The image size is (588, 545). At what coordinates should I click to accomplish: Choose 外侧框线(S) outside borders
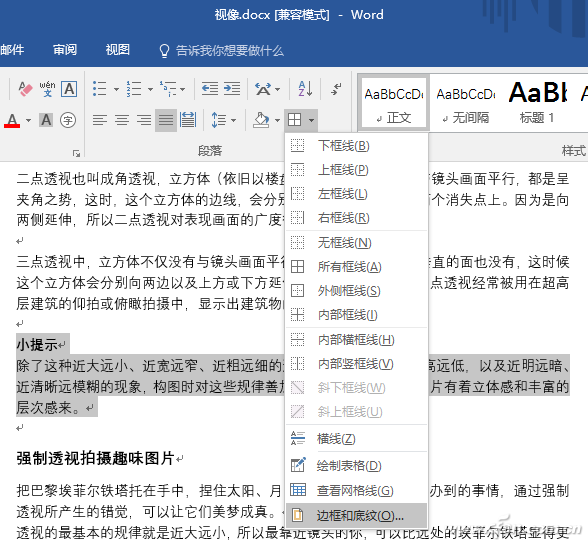pyautogui.click(x=356, y=291)
